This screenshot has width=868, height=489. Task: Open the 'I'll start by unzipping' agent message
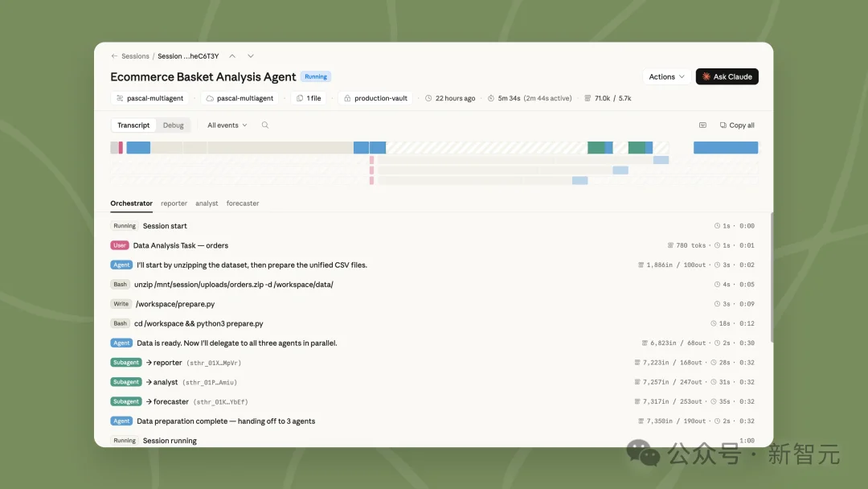[x=432, y=265]
